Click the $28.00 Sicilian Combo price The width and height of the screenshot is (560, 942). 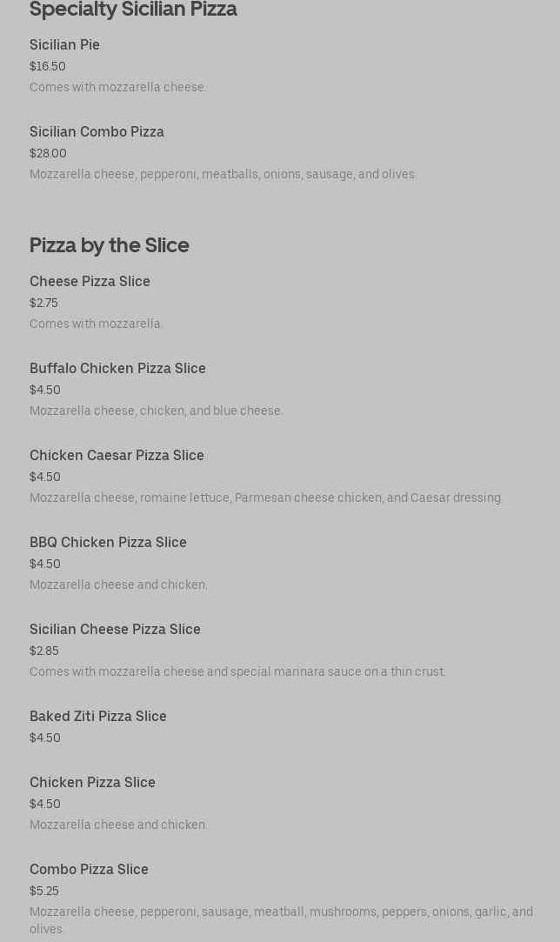pyautogui.click(x=48, y=154)
